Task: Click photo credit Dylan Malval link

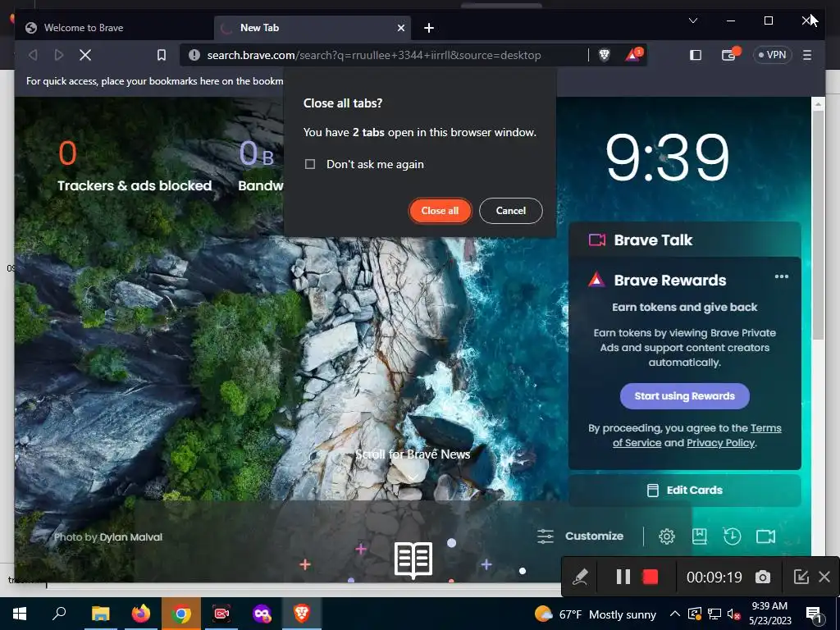Action: tap(130, 537)
